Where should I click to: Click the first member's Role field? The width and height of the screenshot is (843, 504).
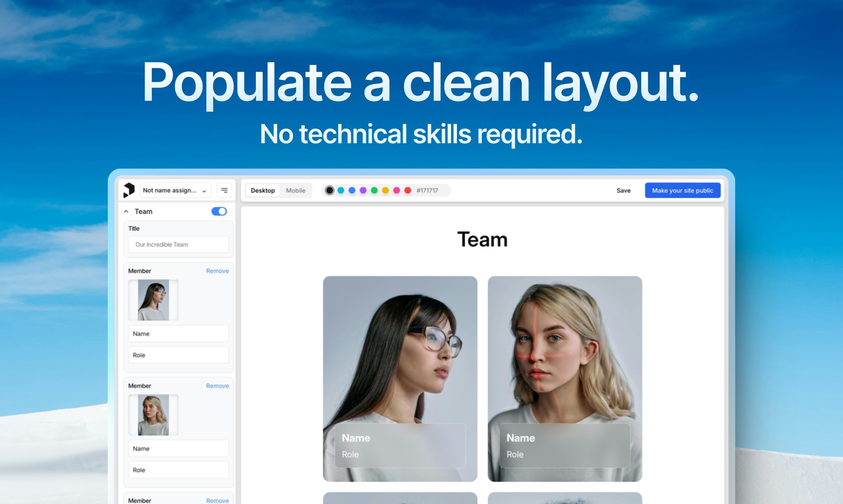(x=179, y=355)
